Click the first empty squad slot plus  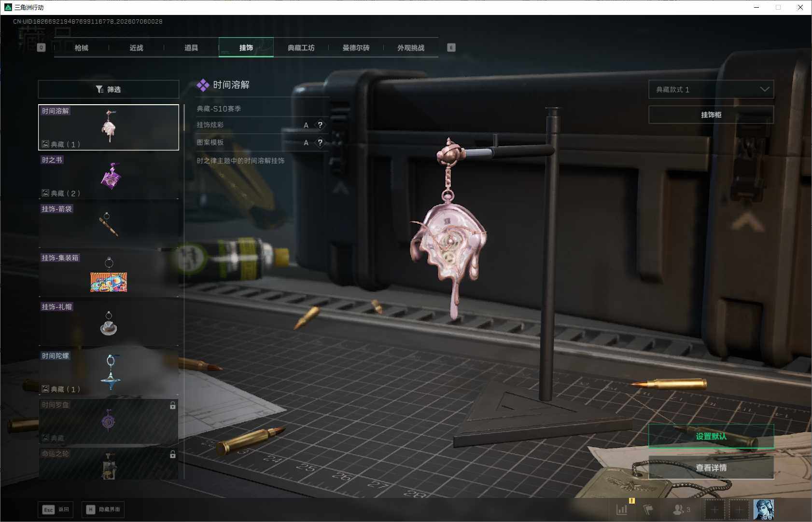[714, 509]
